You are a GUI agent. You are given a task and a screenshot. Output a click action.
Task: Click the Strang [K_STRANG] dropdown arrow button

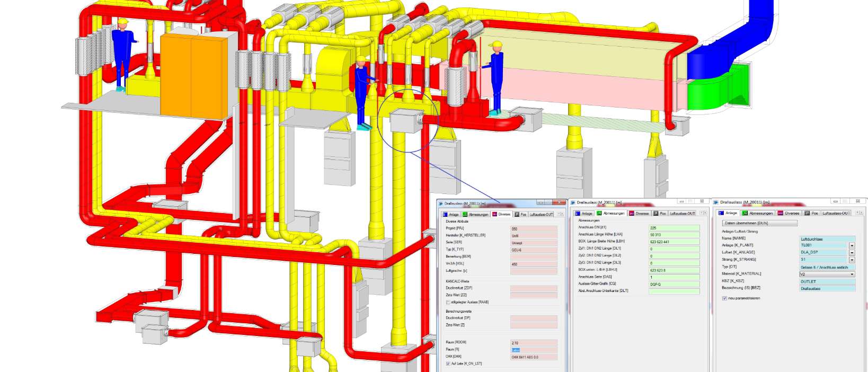(x=852, y=260)
